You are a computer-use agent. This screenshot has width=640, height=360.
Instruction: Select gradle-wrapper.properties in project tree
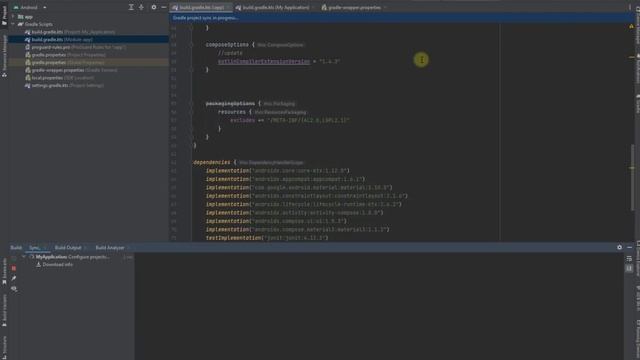coord(71,70)
